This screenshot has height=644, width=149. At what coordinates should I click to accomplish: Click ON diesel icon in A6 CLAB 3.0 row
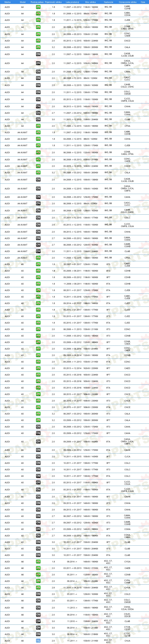[38, 621]
